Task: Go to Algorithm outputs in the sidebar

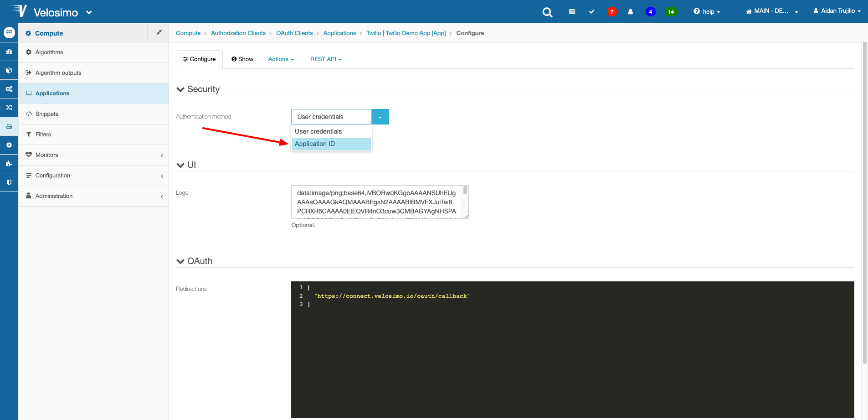Action: 93,73
